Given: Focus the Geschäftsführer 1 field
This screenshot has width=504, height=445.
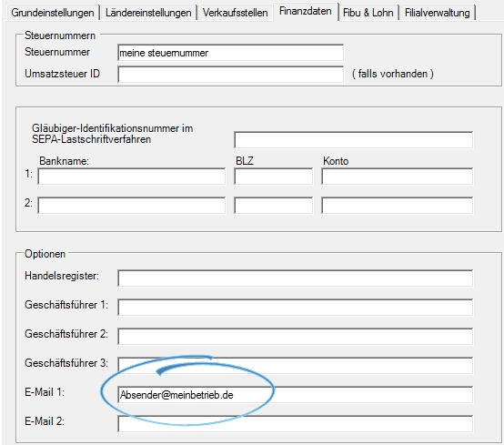Looking at the screenshot, I should click(x=295, y=307).
